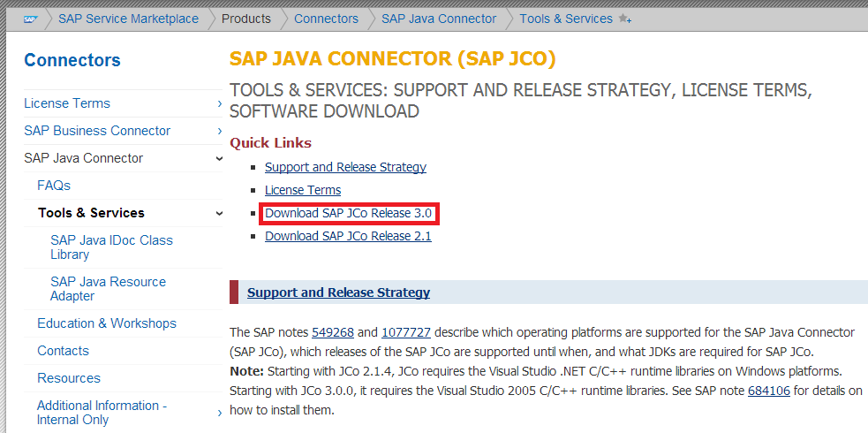This screenshot has height=433, width=868.
Task: Download SAP JCo Release 2.1
Action: point(348,236)
